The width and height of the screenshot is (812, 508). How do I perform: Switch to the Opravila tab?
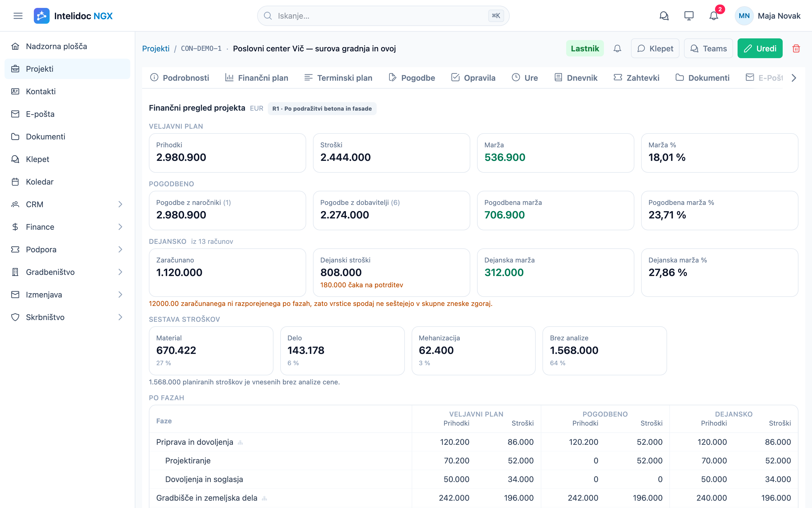click(x=473, y=78)
